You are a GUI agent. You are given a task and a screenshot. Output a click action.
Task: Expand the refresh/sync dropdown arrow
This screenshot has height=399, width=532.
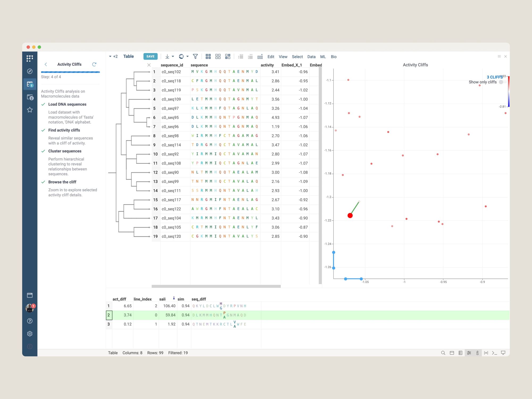[x=188, y=56]
